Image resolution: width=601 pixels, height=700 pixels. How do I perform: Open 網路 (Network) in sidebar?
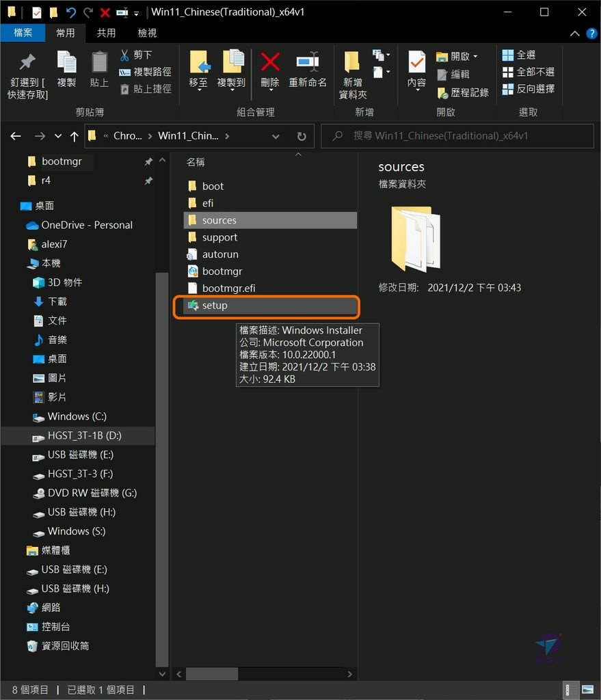[x=44, y=608]
